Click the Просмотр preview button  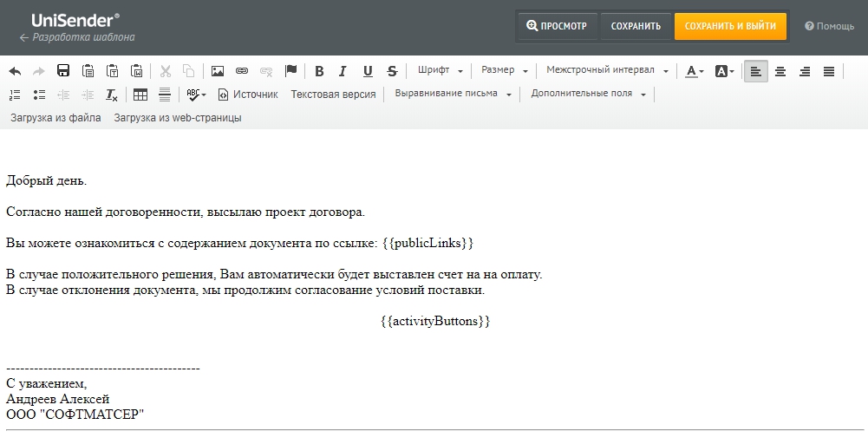(x=557, y=26)
